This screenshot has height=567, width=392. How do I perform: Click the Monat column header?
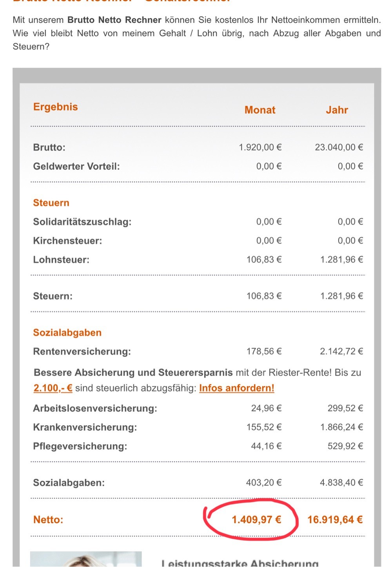(x=260, y=110)
